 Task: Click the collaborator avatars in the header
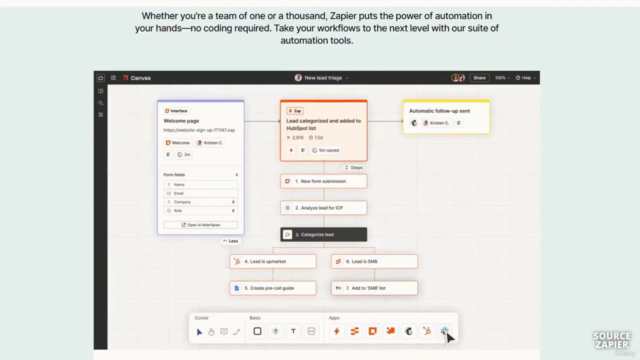(458, 78)
